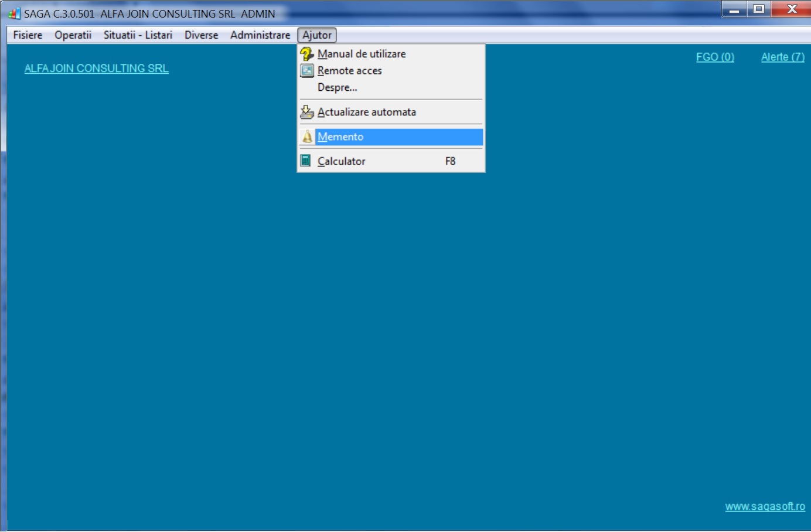Click the Remote acces screen icon
The width and height of the screenshot is (811, 532).
[307, 71]
